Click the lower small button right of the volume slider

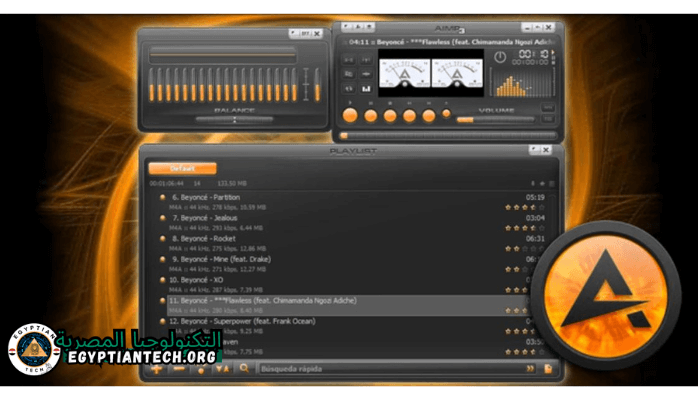[548, 119]
